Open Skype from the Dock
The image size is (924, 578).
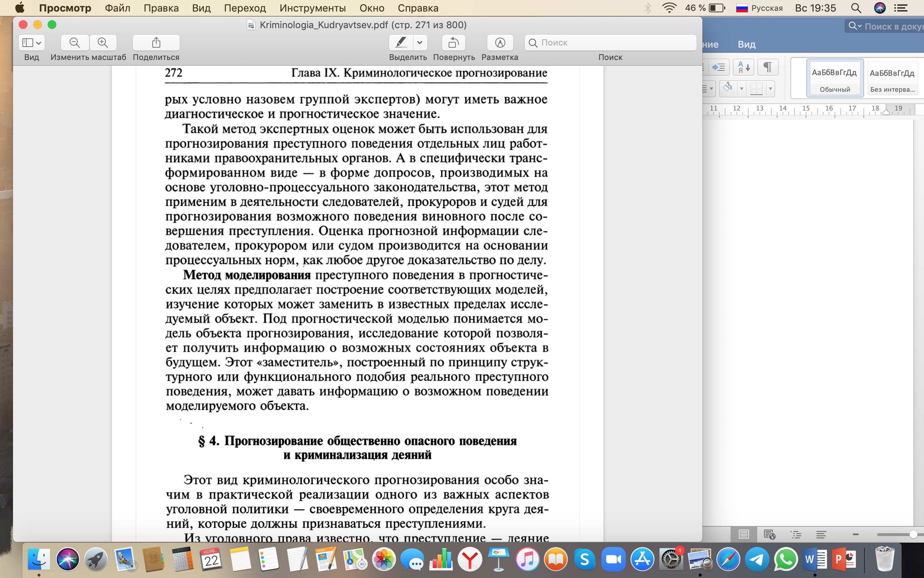pos(585,559)
